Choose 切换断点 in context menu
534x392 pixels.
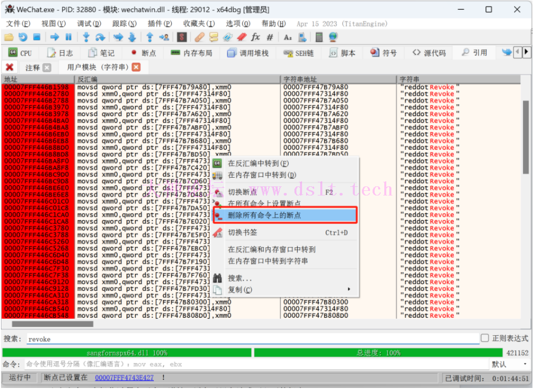[x=286, y=192]
